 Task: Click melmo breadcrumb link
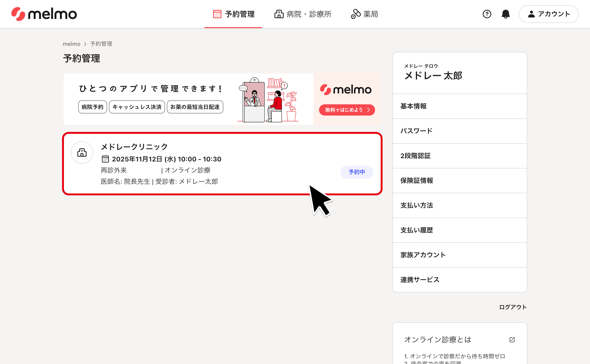pos(71,44)
